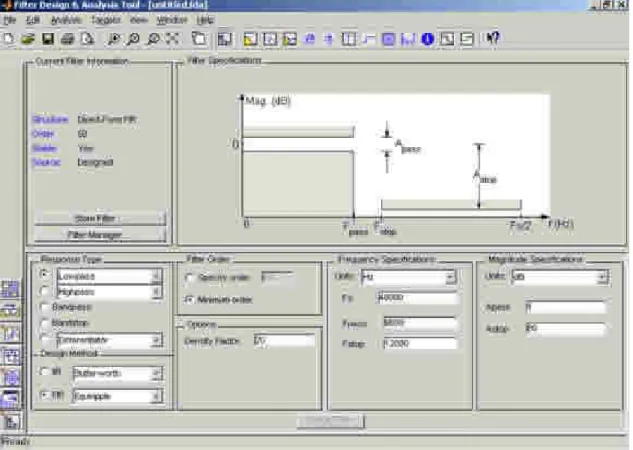The height and width of the screenshot is (450, 633).
Task: Show Filter Coefficients toolbar icon
Action: (x=408, y=39)
